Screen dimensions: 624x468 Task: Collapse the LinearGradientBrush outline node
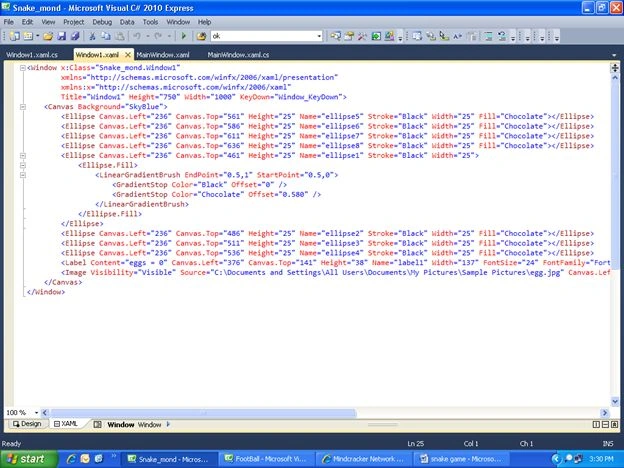pos(23,175)
